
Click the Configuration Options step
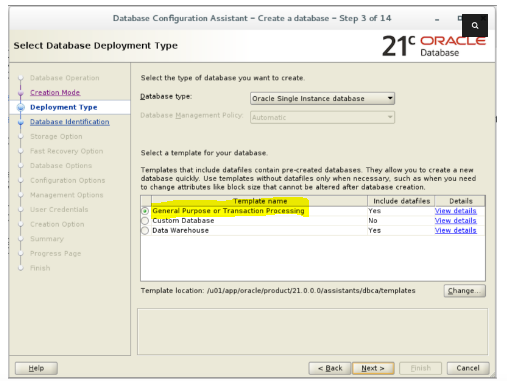67,180
